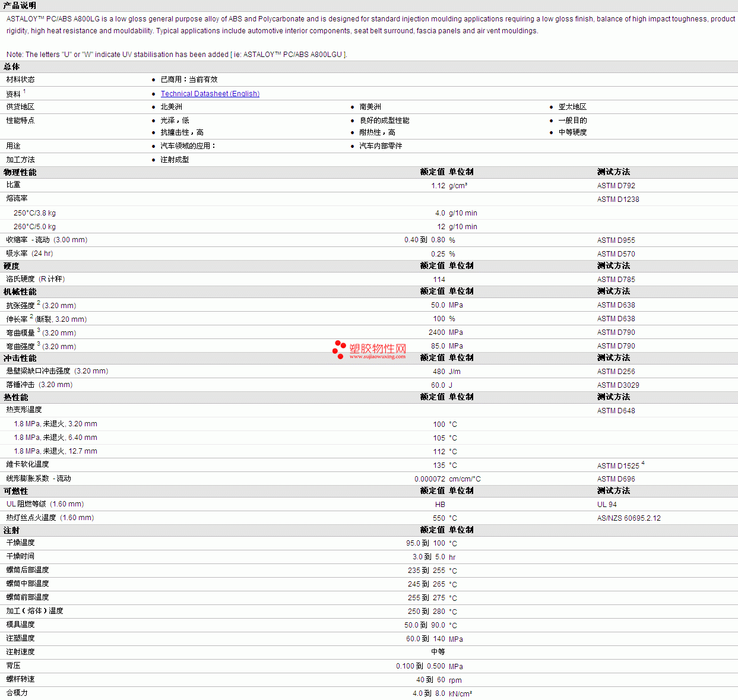
Task: Click the 0.40 到 0.80 shrinkage value
Action: click(x=425, y=240)
